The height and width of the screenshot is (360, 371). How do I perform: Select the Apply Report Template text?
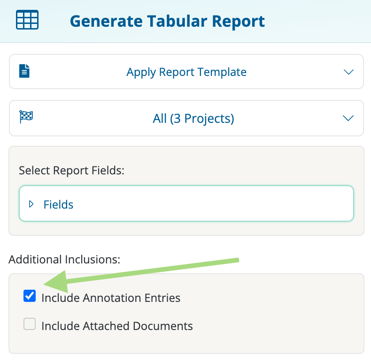point(186,72)
